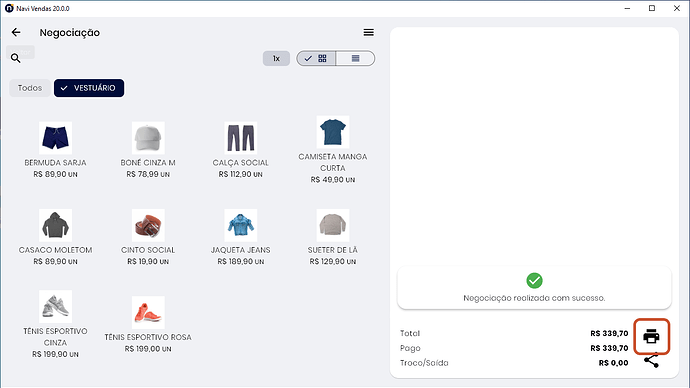The width and height of the screenshot is (690, 388).
Task: Click the BERMUDA SARJA product name
Action: [x=55, y=163]
